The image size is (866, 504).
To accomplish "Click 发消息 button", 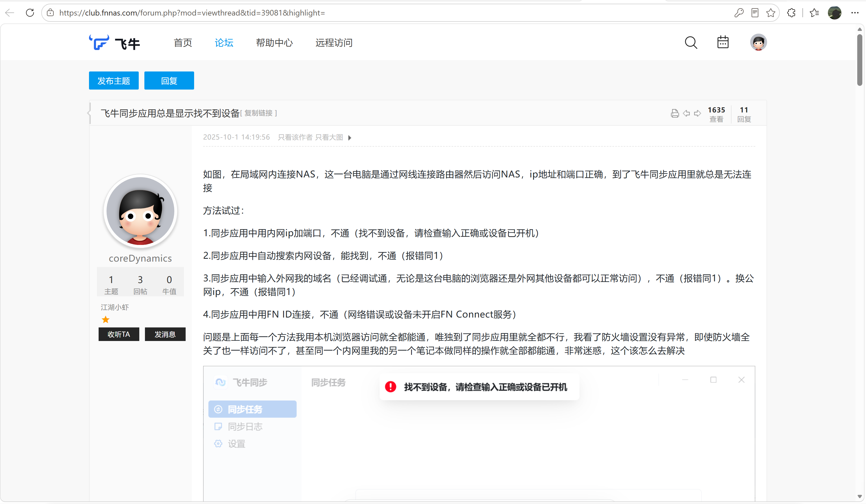I will (x=165, y=334).
